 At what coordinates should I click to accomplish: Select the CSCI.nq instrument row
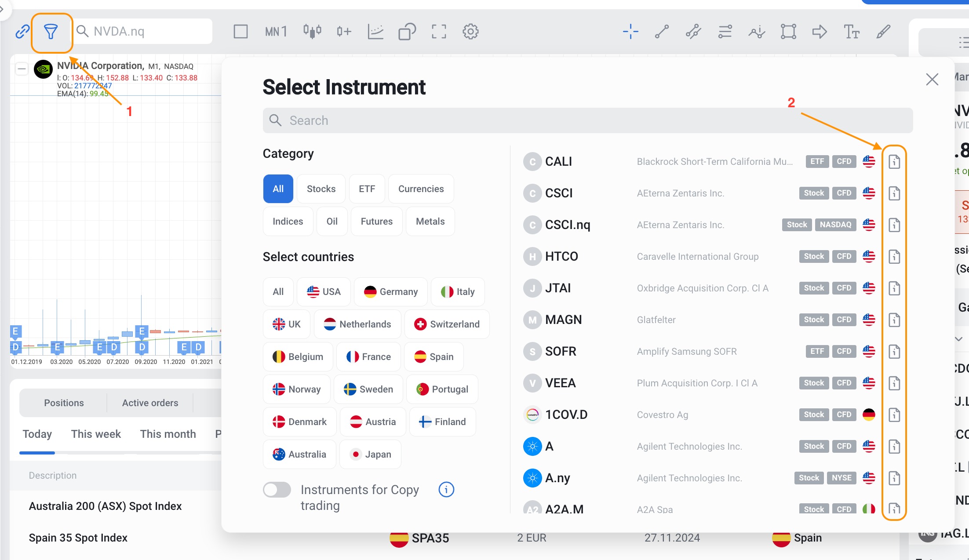567,225
